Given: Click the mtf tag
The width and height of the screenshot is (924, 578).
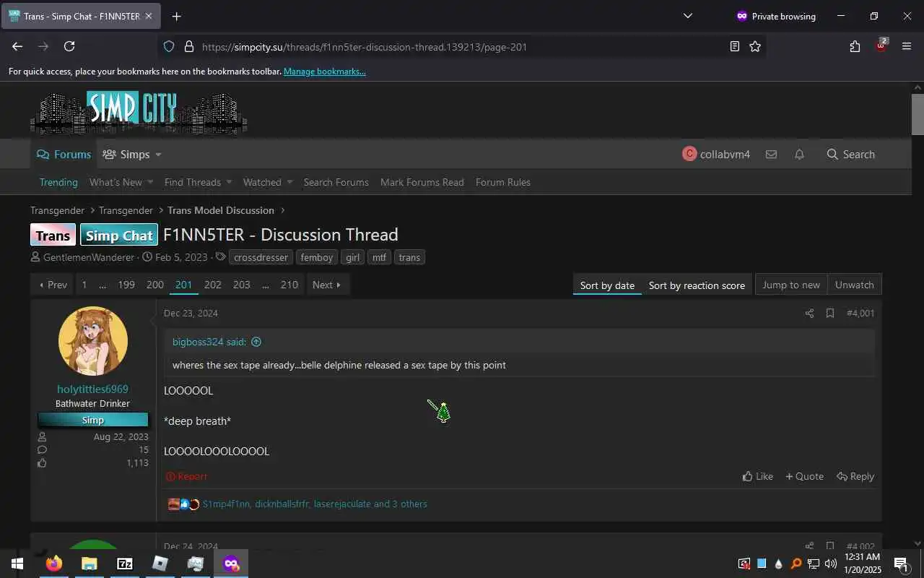Looking at the screenshot, I should pos(379,257).
